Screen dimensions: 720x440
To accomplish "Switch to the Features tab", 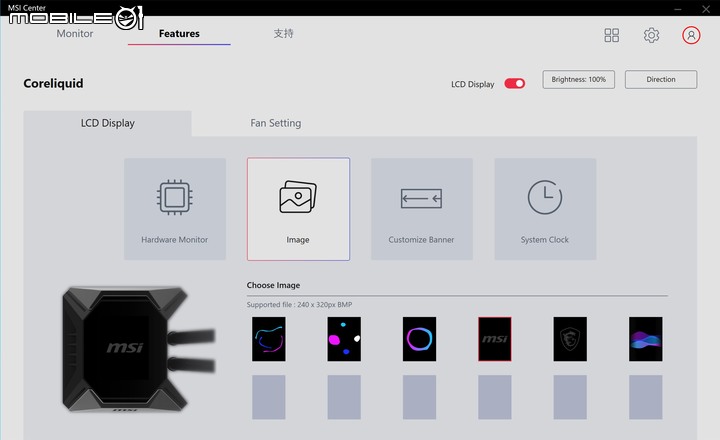I will point(179,34).
